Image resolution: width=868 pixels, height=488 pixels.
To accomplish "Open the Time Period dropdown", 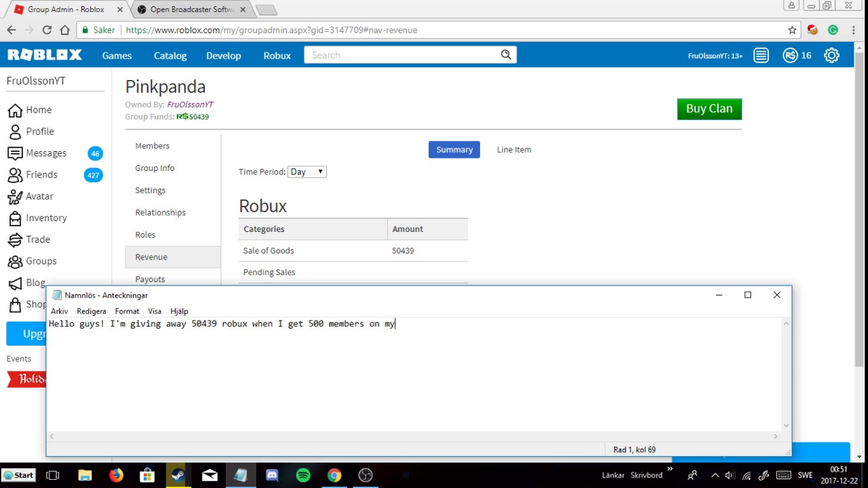I will point(307,172).
